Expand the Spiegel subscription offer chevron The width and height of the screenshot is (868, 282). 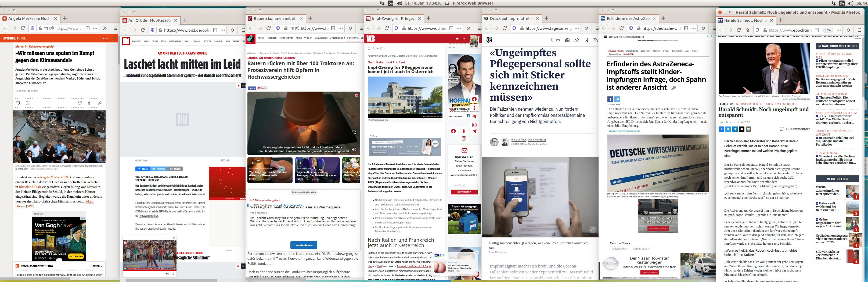click(59, 261)
